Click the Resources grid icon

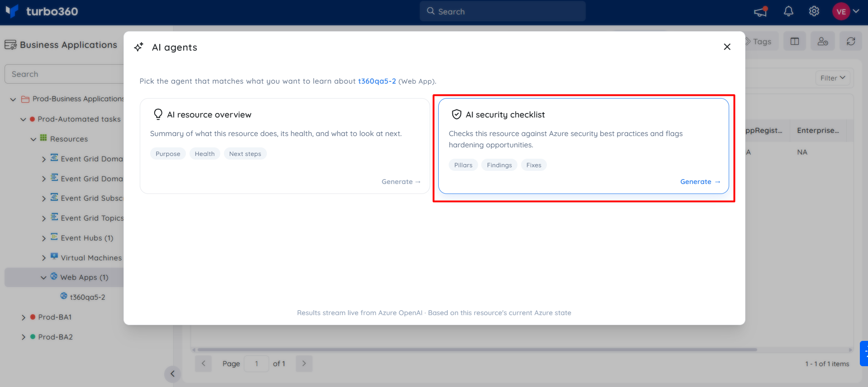point(43,137)
